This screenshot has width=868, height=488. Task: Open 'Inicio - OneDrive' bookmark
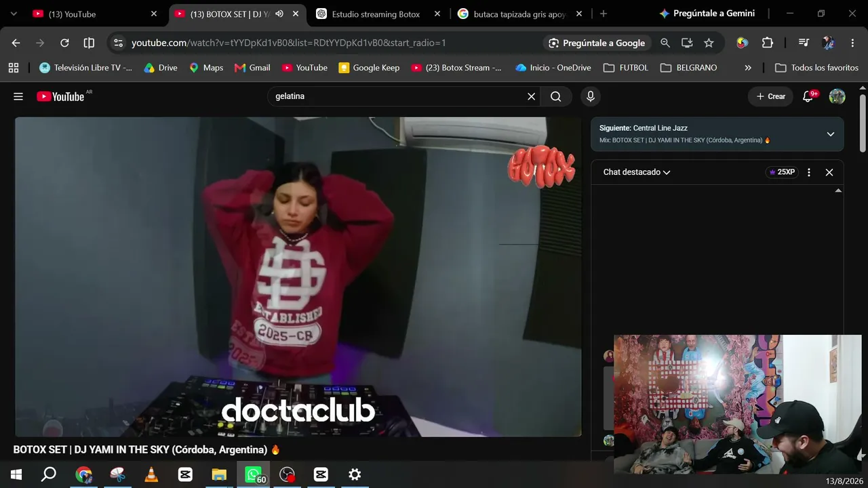click(553, 68)
